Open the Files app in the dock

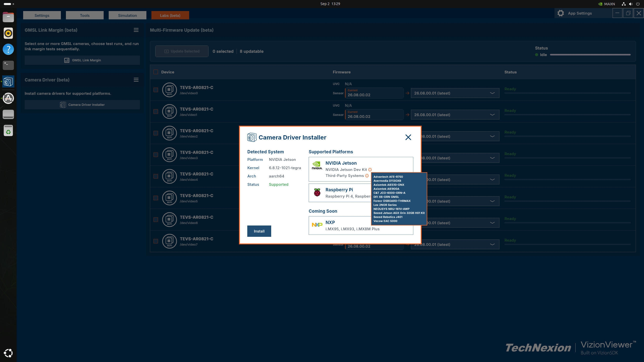click(x=8, y=17)
